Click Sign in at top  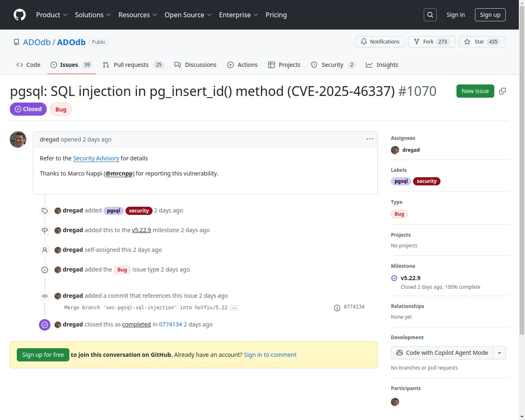pos(456,15)
